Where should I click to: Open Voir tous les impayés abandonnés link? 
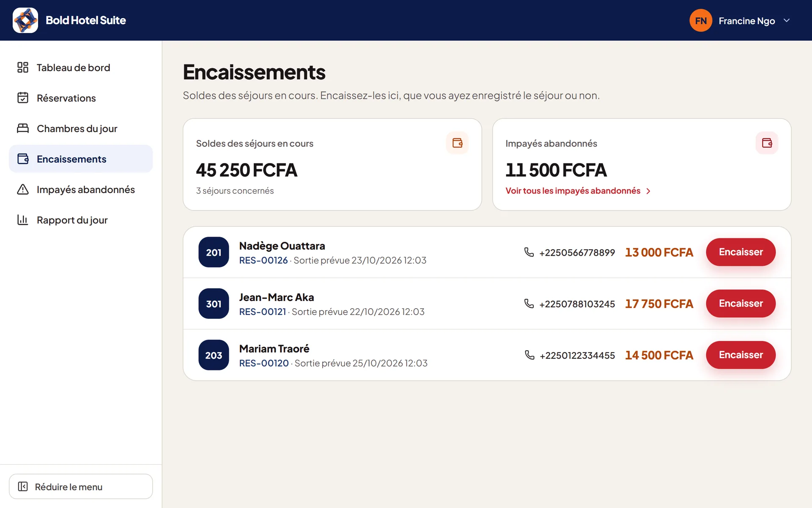[x=578, y=191]
